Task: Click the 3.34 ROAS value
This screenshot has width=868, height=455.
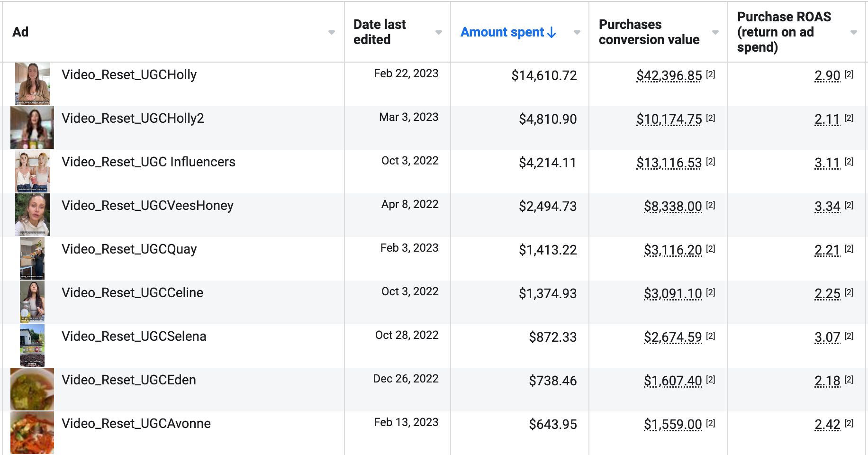Action: pos(827,206)
